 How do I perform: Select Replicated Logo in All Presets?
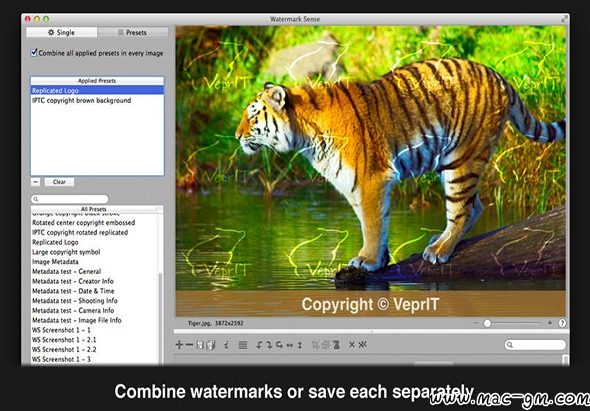[x=94, y=242]
